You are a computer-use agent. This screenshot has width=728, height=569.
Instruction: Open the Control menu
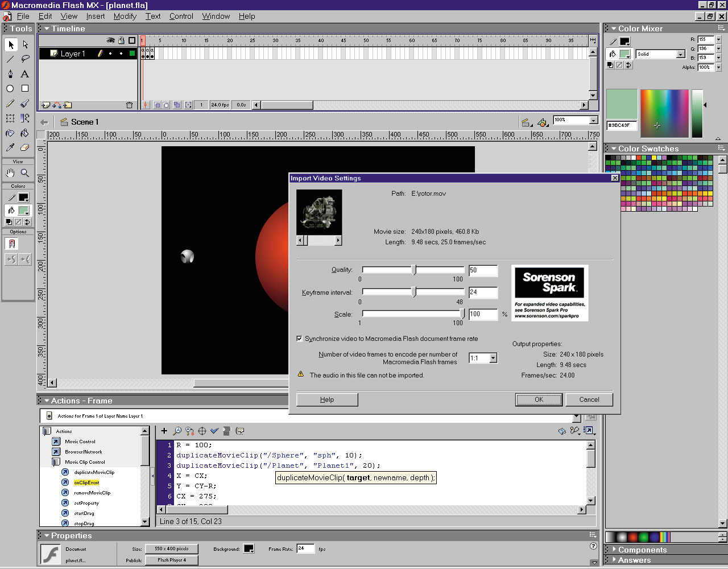(x=181, y=16)
